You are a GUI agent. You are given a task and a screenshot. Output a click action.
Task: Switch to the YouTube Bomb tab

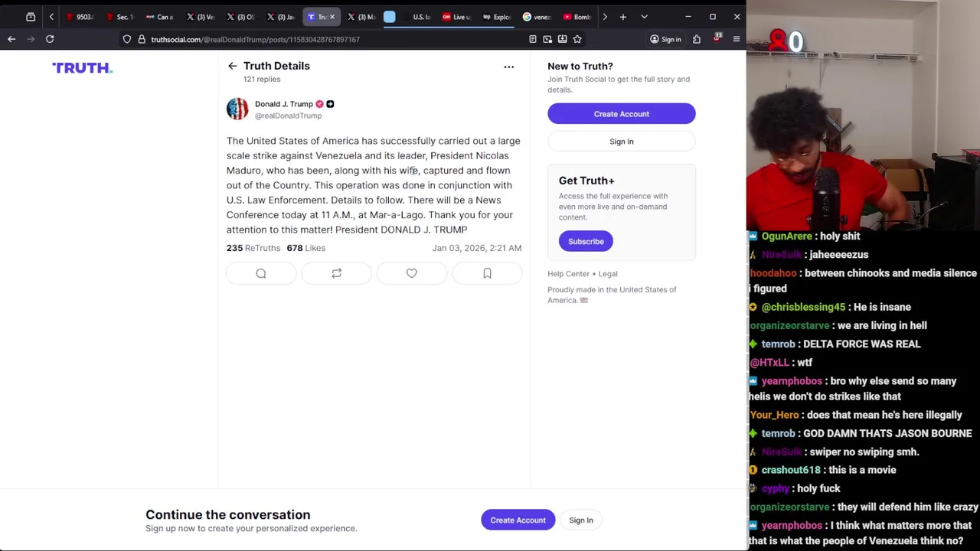577,17
